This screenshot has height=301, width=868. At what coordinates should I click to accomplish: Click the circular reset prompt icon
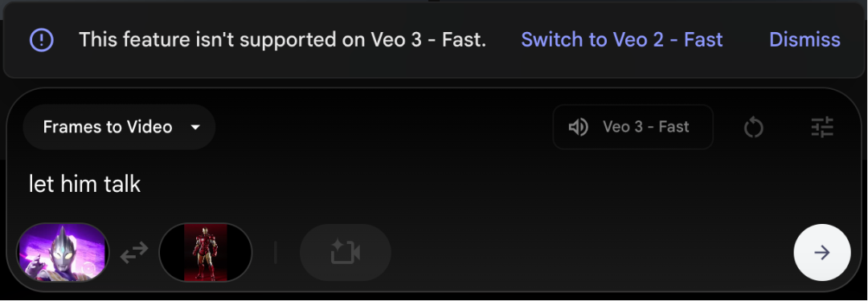coord(753,128)
